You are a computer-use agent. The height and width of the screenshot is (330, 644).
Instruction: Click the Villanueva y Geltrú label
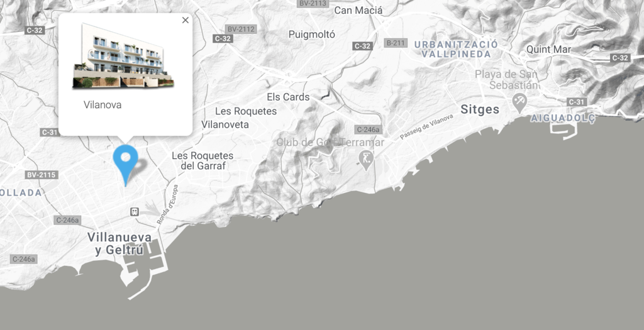tap(119, 243)
